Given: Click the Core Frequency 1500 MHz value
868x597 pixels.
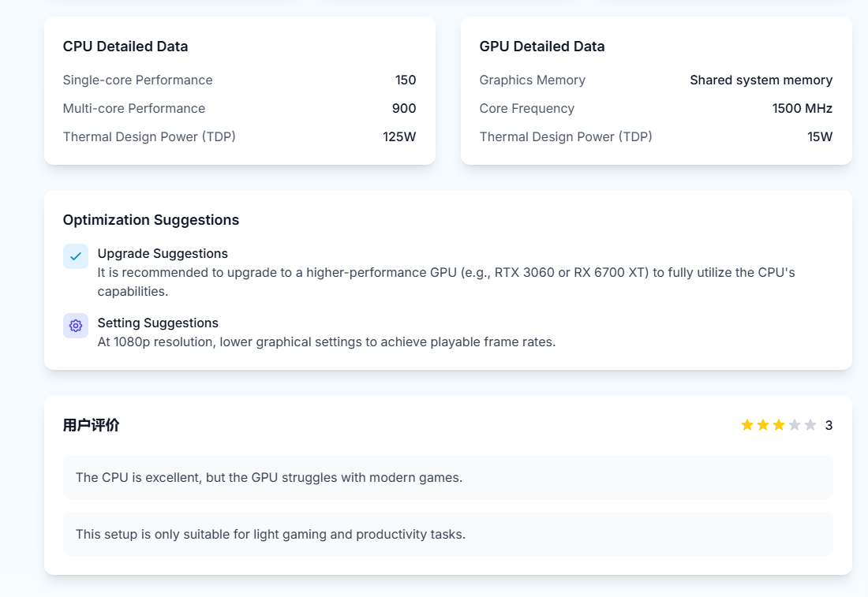Looking at the screenshot, I should click(802, 109).
